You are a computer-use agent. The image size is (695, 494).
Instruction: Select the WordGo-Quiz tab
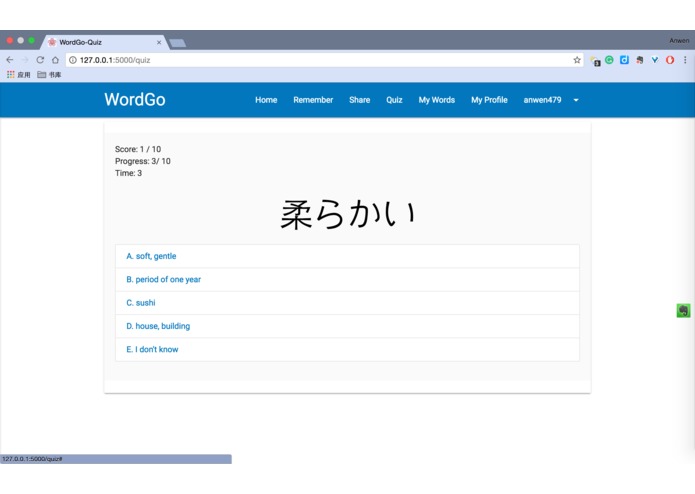coord(104,43)
